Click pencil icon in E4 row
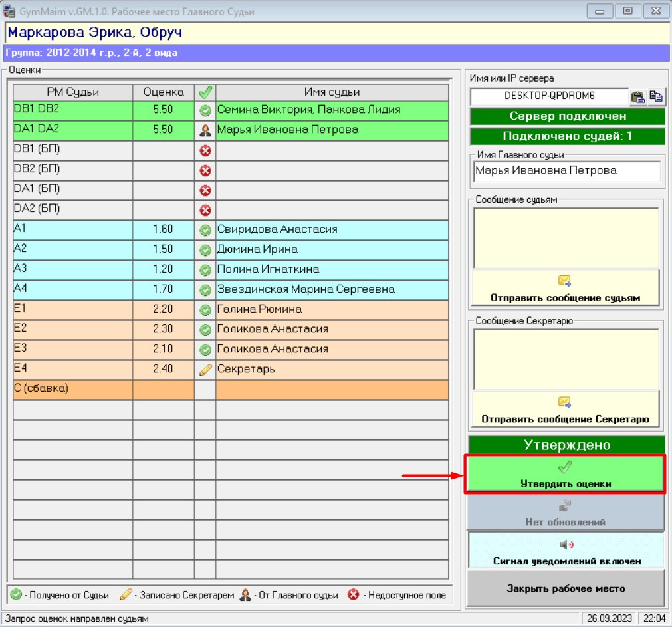The image size is (672, 627). pos(205,370)
